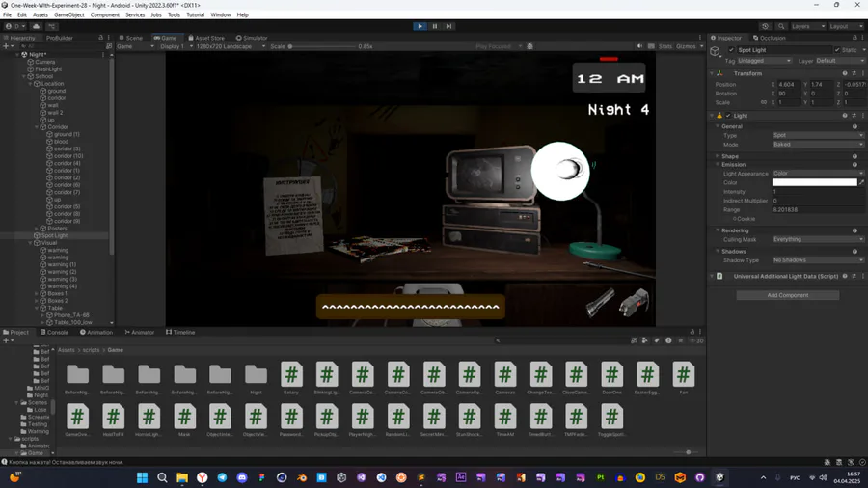Click the cloud services icon in toolbar
This screenshot has width=868, height=488.
click(x=36, y=26)
